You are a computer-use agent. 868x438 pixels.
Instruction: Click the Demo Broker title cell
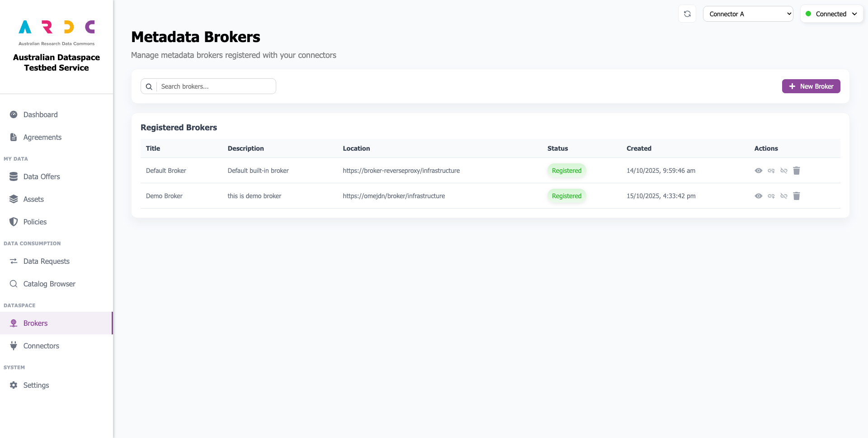click(x=164, y=196)
